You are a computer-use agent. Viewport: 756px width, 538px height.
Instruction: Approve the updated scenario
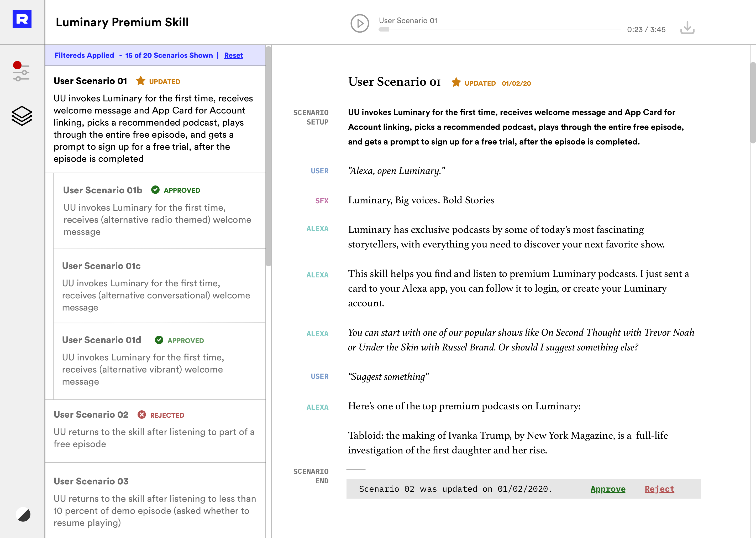tap(608, 489)
